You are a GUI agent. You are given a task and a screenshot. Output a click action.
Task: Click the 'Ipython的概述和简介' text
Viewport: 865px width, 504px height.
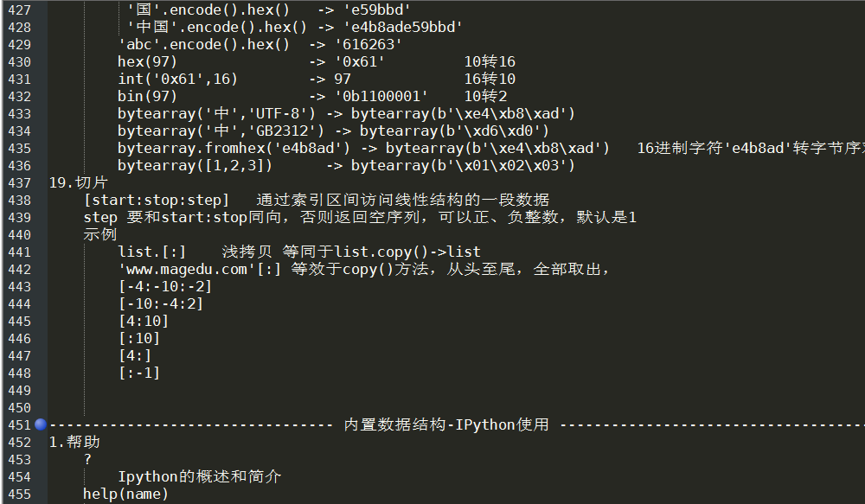pyautogui.click(x=199, y=476)
